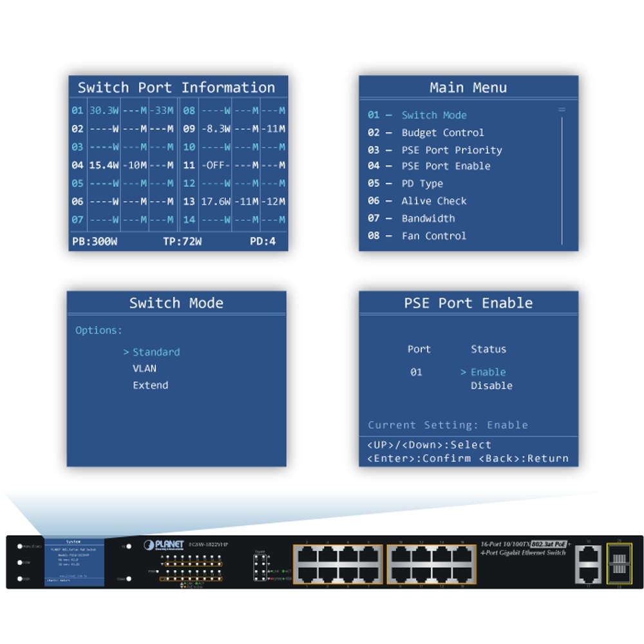Open 03 PSE Port Priority entry

click(x=435, y=150)
